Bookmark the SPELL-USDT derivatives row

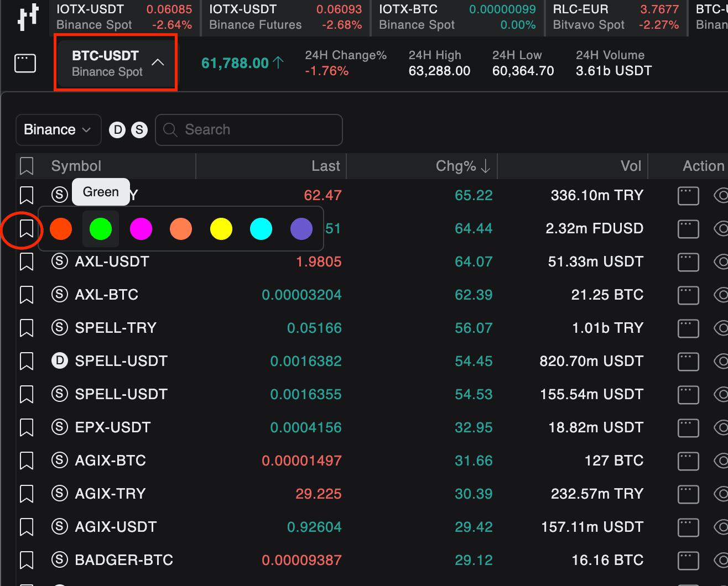coord(27,361)
